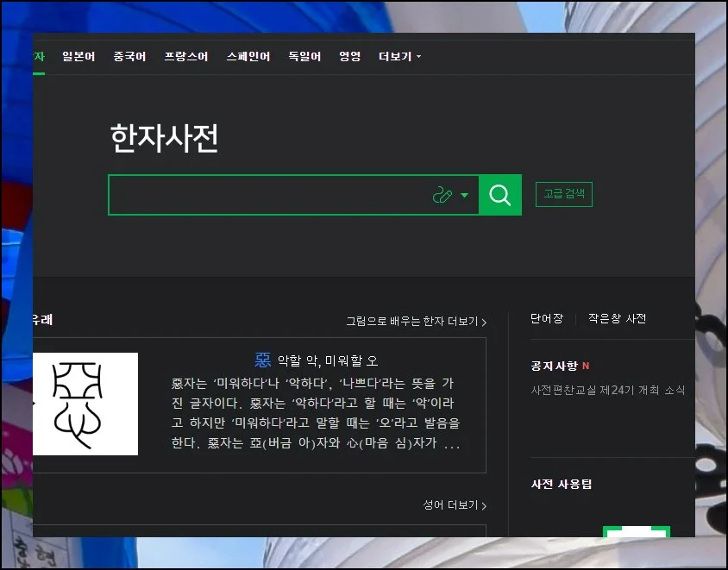Screen dimensions: 728x570
Task: Go to the 독일어 dictionary tab
Action: click(x=304, y=57)
